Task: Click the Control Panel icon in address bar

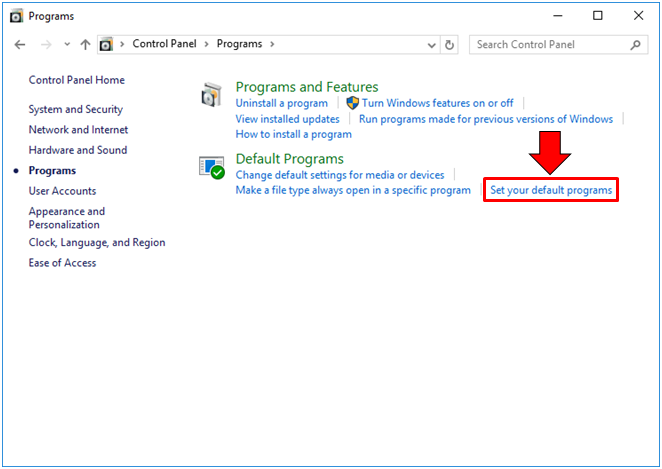Action: point(106,45)
